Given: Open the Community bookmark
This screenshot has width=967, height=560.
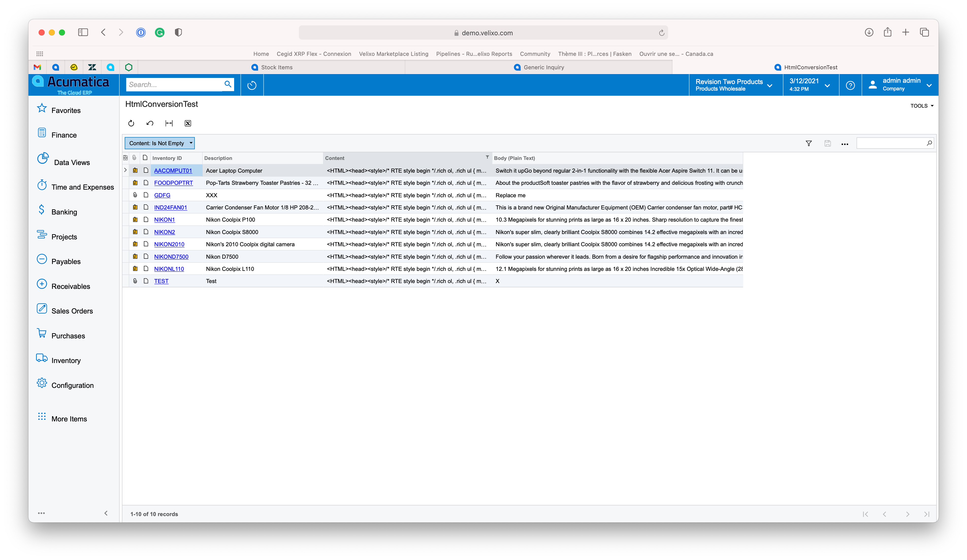Looking at the screenshot, I should click(x=535, y=54).
